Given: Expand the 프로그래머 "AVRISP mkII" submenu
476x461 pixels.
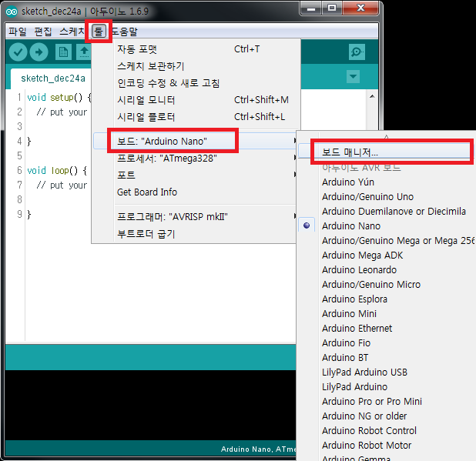Looking at the screenshot, I should point(195,216).
